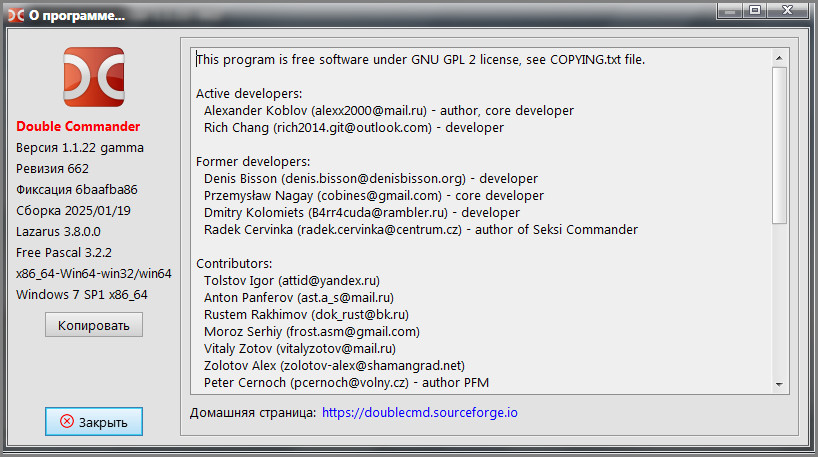This screenshot has height=457, width=818.
Task: Close the dialog with Закрыть button
Action: 94,422
